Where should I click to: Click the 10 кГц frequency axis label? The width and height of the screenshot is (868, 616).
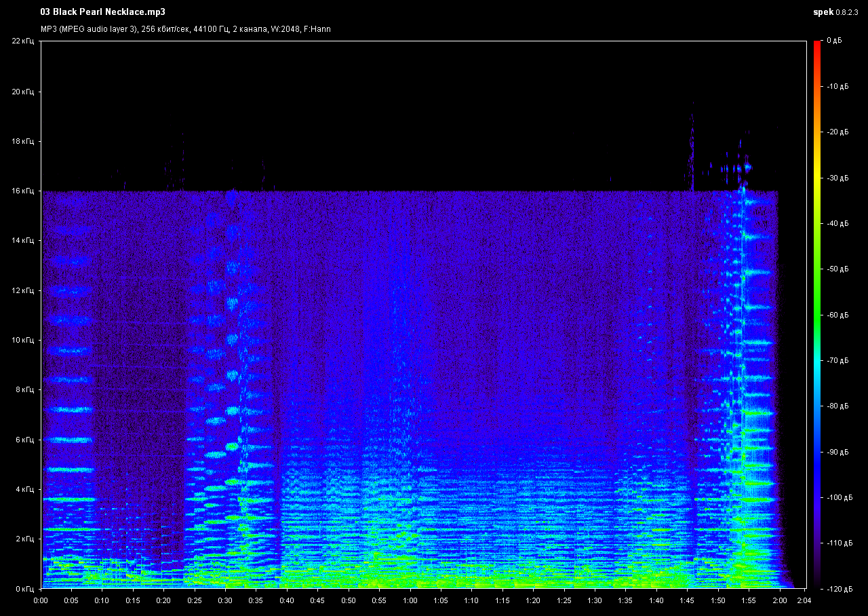(x=22, y=341)
